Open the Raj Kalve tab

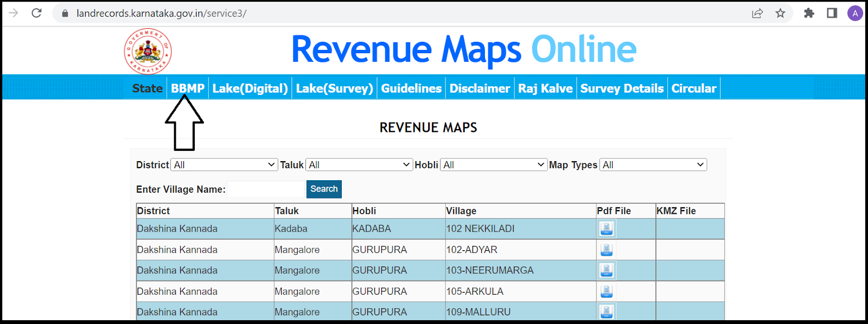(545, 88)
